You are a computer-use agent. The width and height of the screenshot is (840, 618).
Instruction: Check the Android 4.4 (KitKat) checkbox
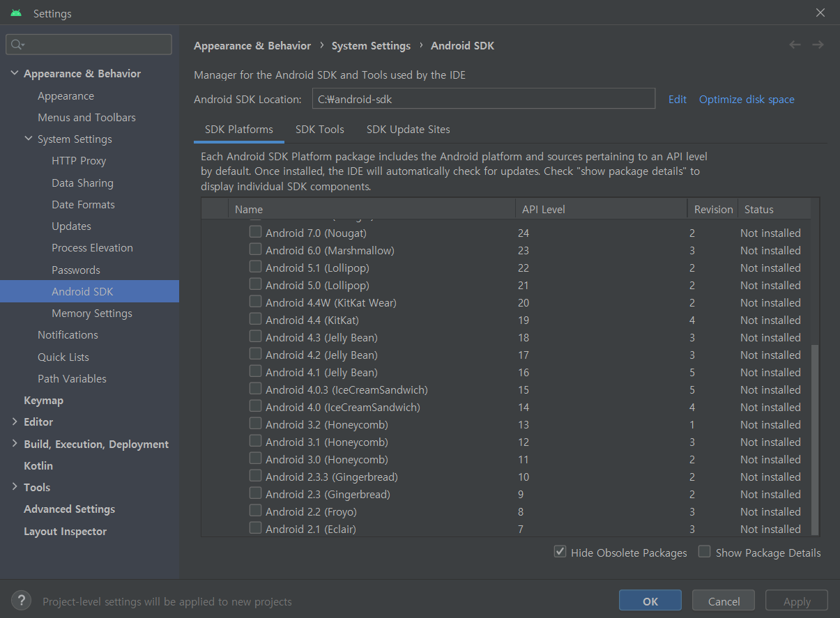(x=256, y=319)
